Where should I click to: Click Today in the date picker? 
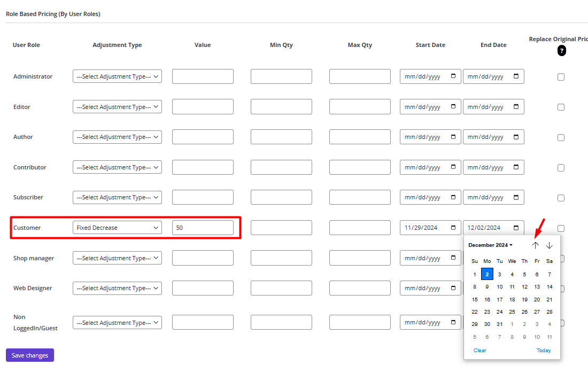[x=544, y=351]
